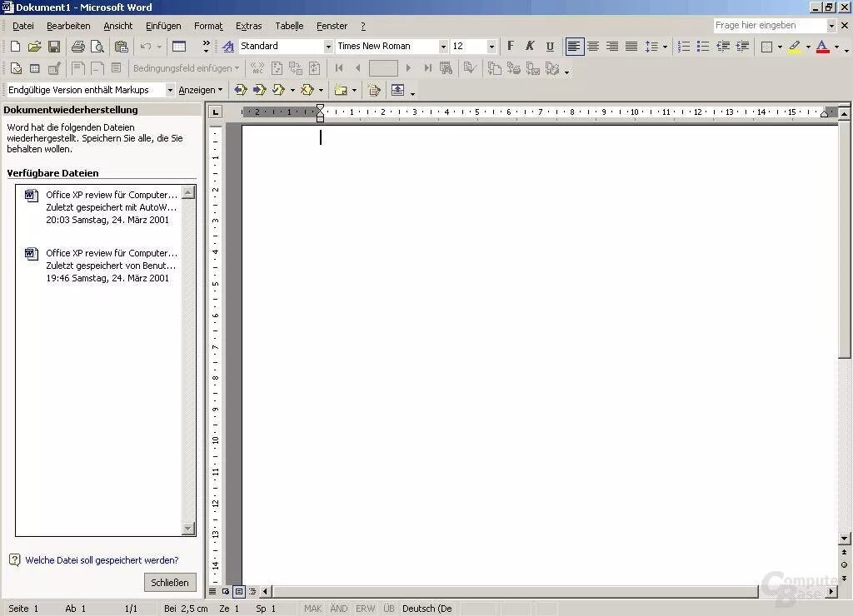The width and height of the screenshot is (853, 616).
Task: Undo the last action
Action: [145, 47]
